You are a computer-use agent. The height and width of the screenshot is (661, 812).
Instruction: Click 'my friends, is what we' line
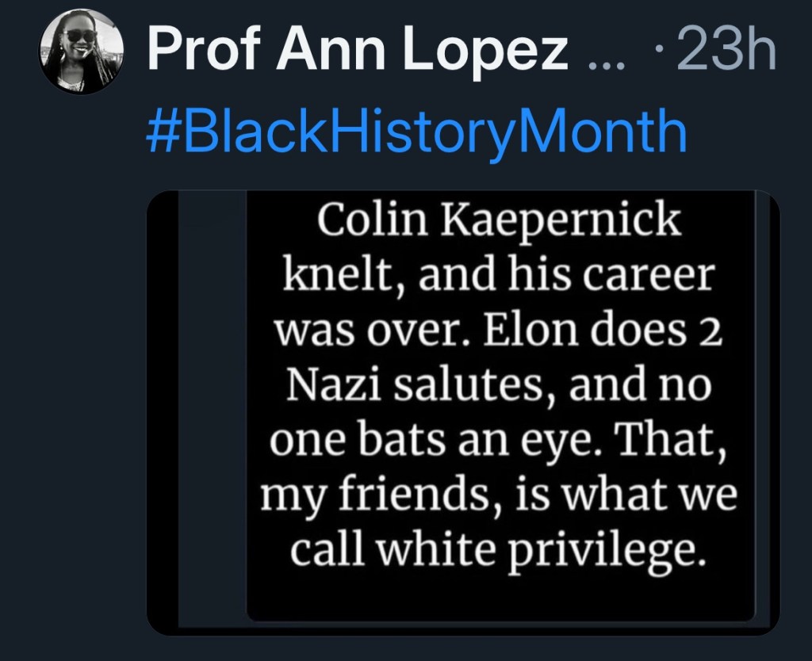(x=499, y=495)
